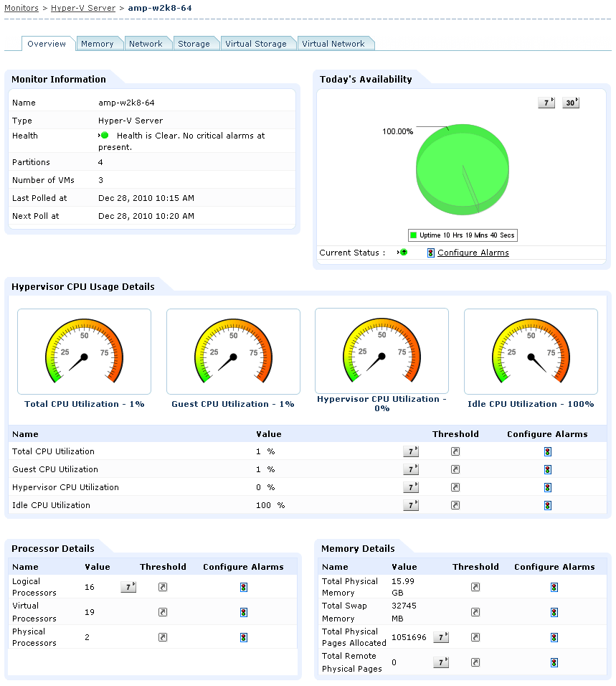Click green health status indicator
Image resolution: width=616 pixels, height=686 pixels.
tap(105, 135)
